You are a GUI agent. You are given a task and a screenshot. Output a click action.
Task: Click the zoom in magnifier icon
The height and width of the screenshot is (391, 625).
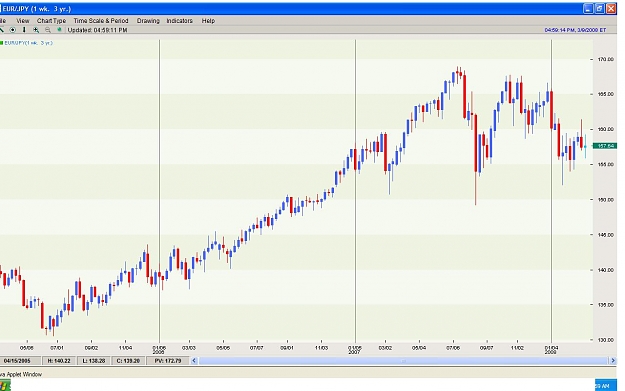tap(36, 30)
